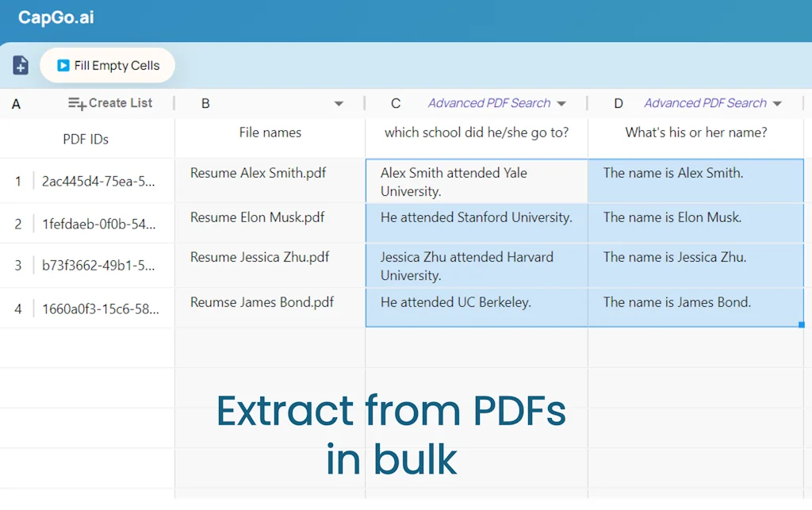Click PDF ID cell starting with 2ac445d4

[x=99, y=182]
